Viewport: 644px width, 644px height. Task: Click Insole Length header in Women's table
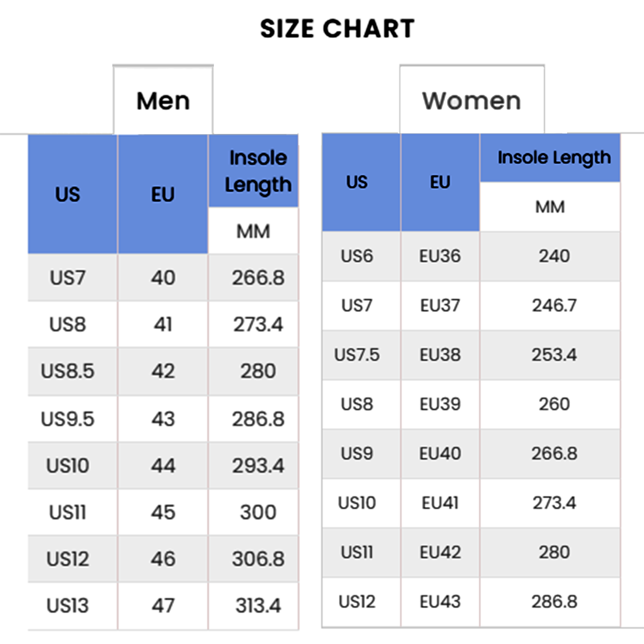(554, 158)
